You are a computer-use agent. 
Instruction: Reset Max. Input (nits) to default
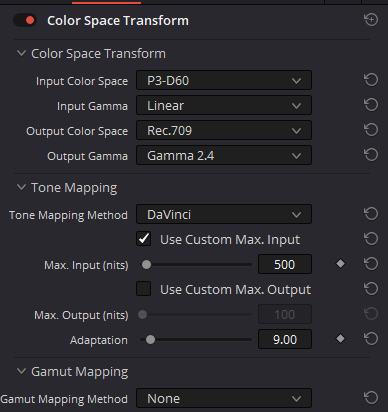click(x=371, y=264)
